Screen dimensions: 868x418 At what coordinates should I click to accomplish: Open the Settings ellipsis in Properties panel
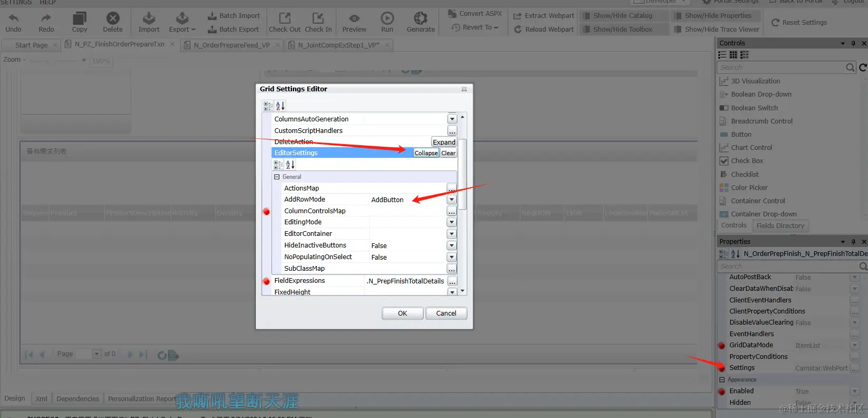point(855,368)
